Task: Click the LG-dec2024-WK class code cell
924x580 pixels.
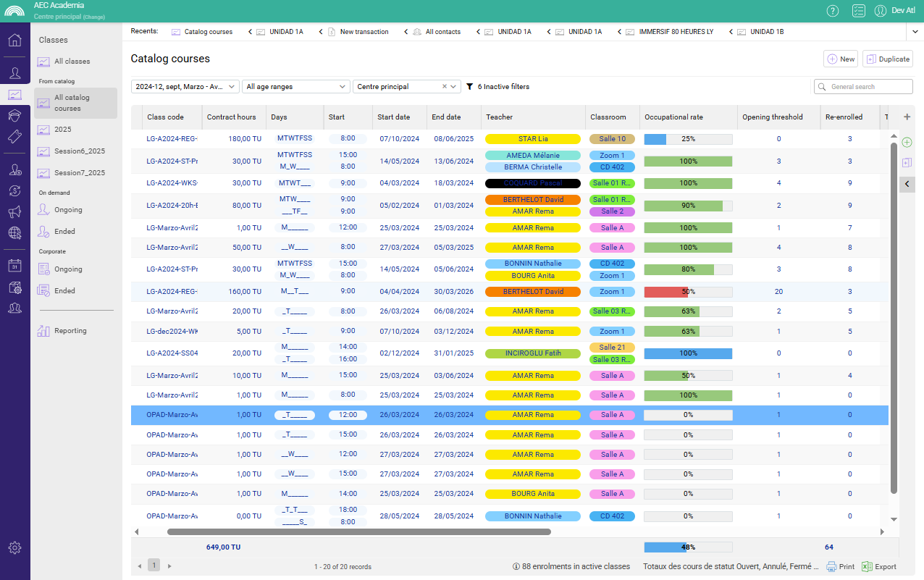Action: point(172,332)
